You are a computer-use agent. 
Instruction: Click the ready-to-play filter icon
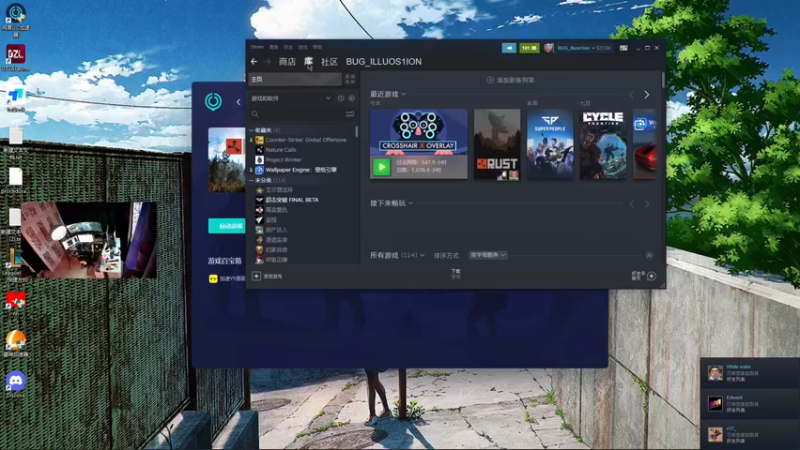[352, 98]
